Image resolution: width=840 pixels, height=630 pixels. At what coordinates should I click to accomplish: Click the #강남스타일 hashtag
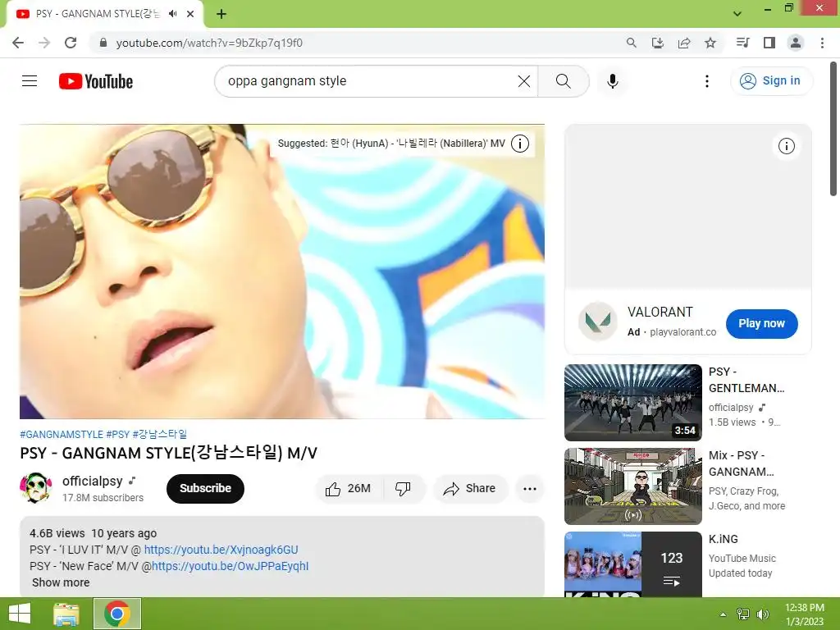[x=160, y=434]
